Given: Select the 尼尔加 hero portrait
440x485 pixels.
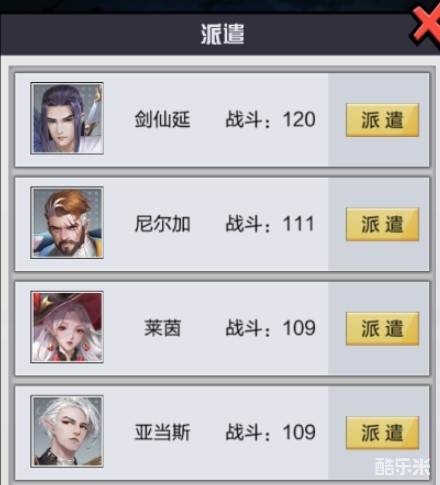Looking at the screenshot, I should click(67, 223).
